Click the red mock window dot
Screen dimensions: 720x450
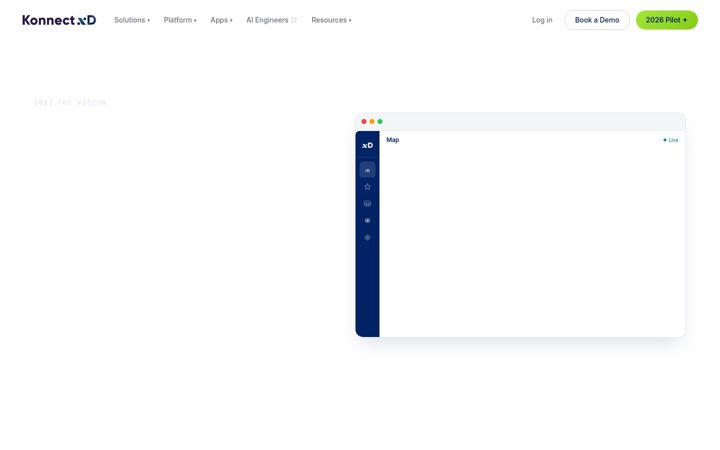click(x=364, y=122)
